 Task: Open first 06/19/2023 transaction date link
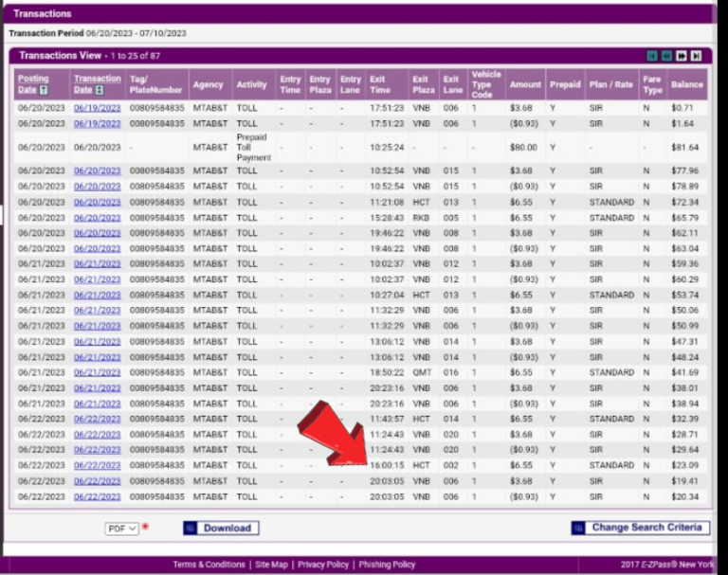click(x=97, y=108)
